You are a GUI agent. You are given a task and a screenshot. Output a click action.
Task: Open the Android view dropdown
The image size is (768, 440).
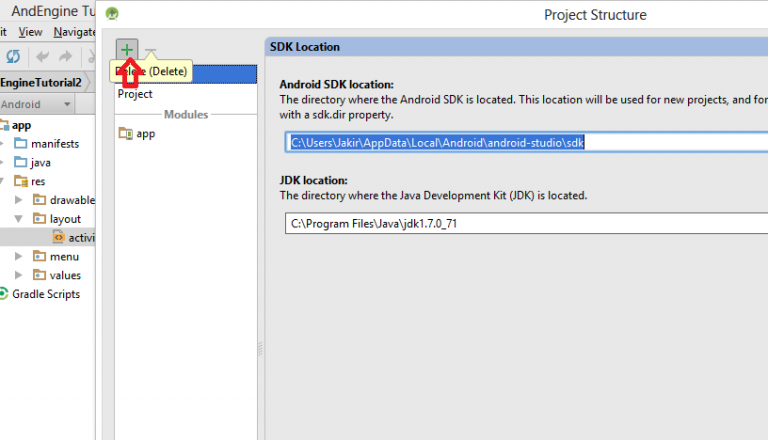click(x=67, y=105)
